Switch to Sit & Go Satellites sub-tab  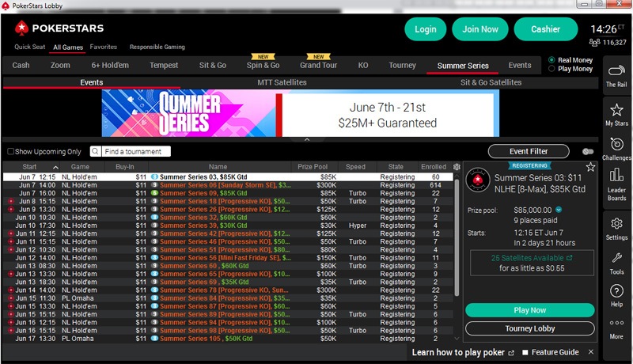491,82
